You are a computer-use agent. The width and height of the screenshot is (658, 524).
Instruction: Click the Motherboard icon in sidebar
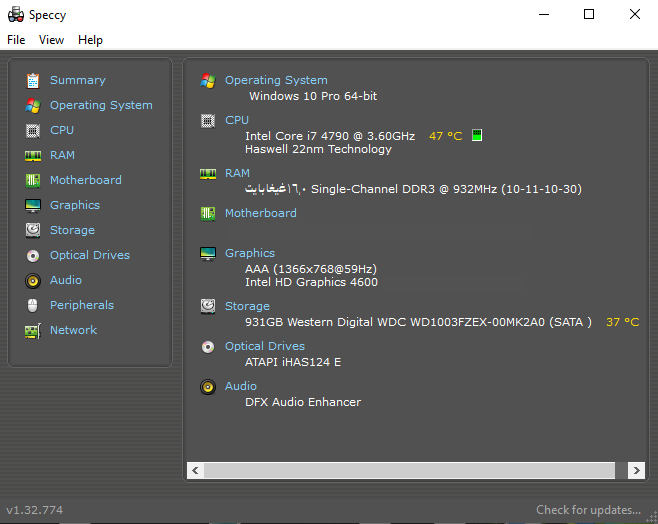[33, 181]
